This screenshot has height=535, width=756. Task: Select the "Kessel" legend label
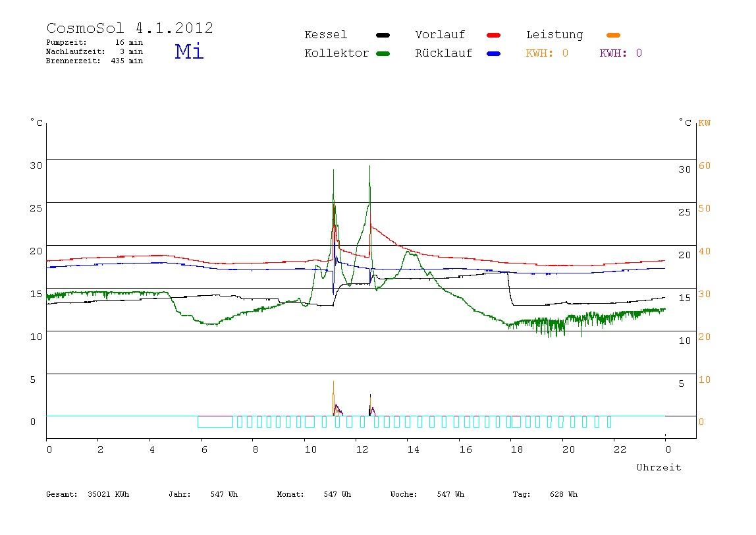point(325,35)
